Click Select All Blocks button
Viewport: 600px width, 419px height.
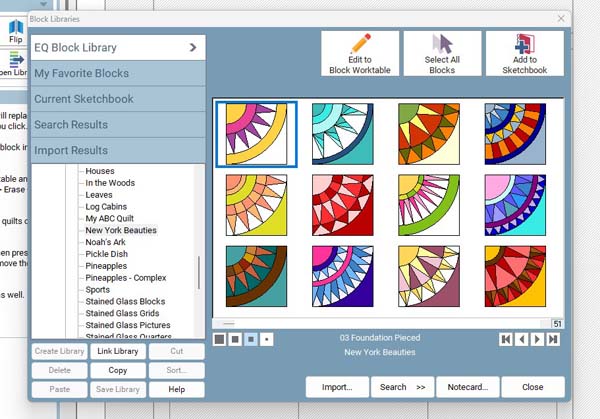point(442,54)
